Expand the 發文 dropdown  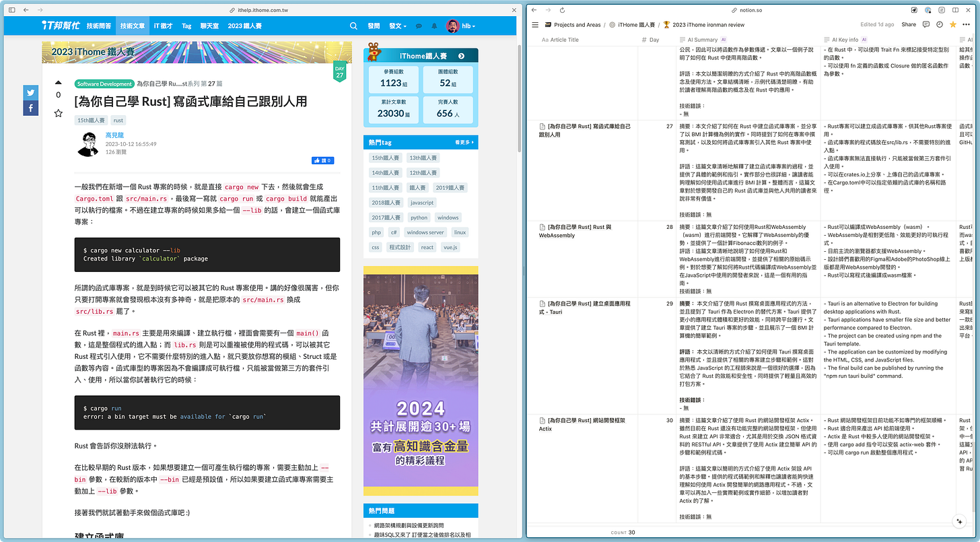pyautogui.click(x=397, y=26)
